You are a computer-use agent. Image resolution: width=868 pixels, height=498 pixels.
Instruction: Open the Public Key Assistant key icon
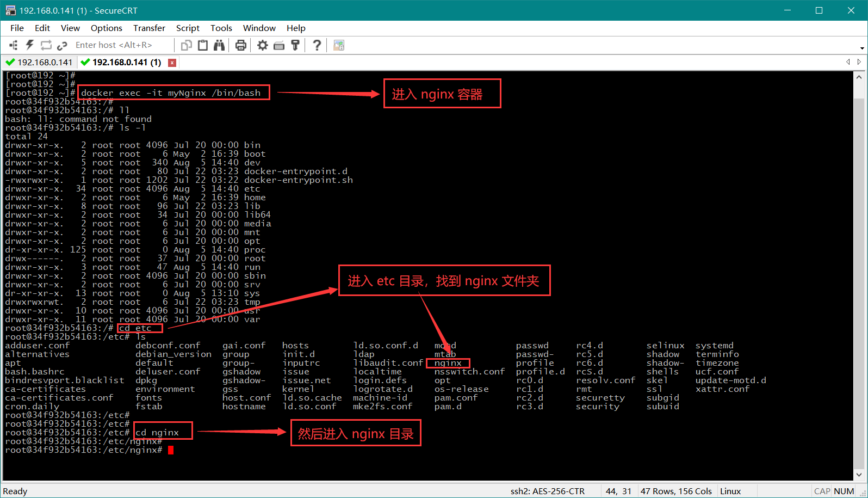(x=295, y=45)
